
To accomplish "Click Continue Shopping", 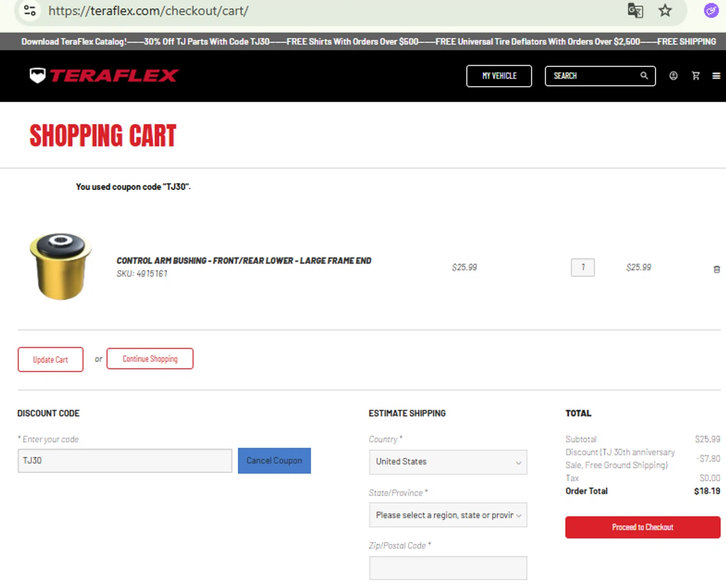I will 150,359.
